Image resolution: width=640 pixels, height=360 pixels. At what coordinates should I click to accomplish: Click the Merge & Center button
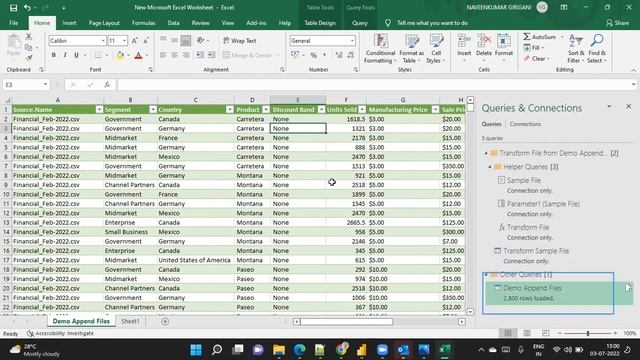click(x=247, y=55)
